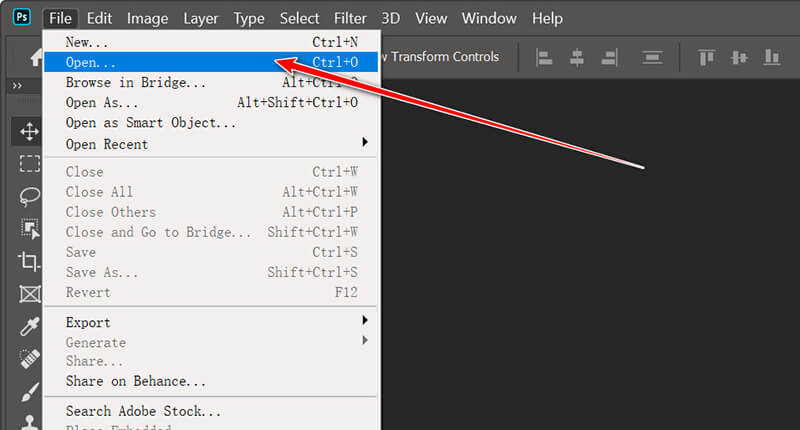Open the File menu
This screenshot has width=800, height=430.
(60, 19)
